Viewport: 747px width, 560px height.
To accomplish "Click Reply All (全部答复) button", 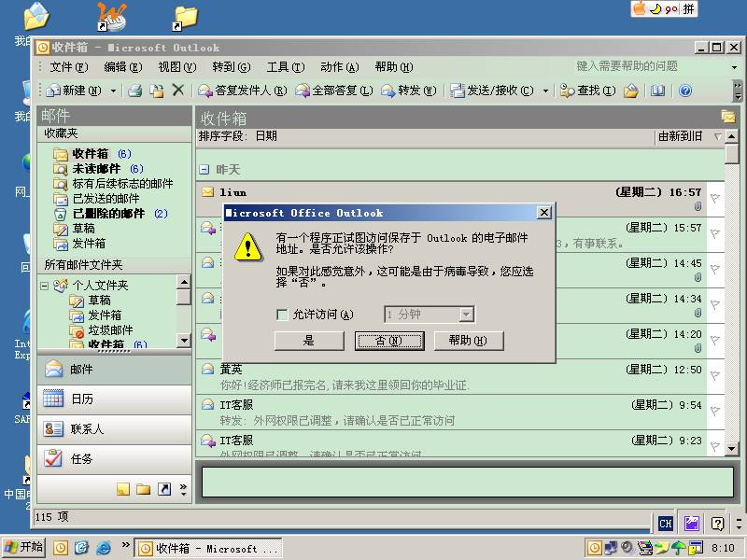I will 334,91.
